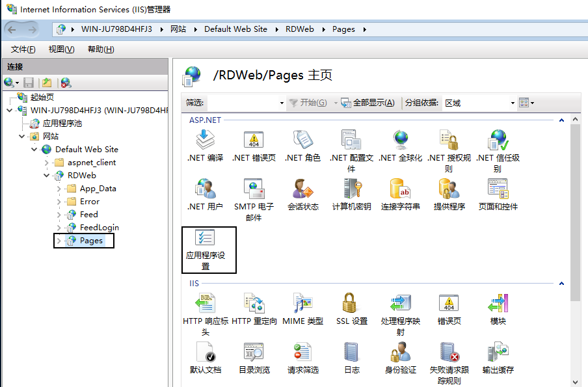Click the 筛选 filter input field
Screen dimensions: 588x387
241,103
